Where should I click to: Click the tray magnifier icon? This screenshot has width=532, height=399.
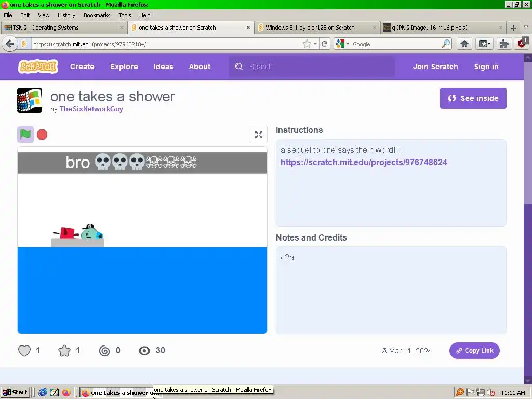[x=459, y=393]
